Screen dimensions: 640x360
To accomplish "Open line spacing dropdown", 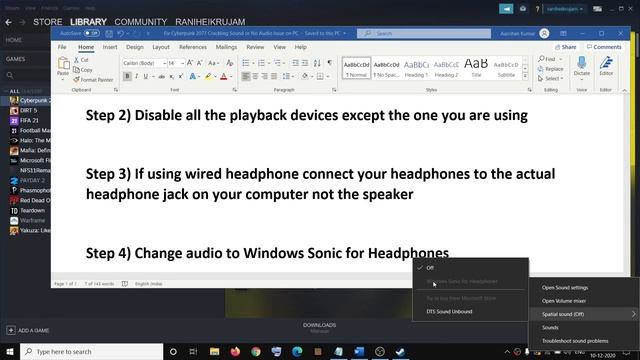I will pos(288,76).
